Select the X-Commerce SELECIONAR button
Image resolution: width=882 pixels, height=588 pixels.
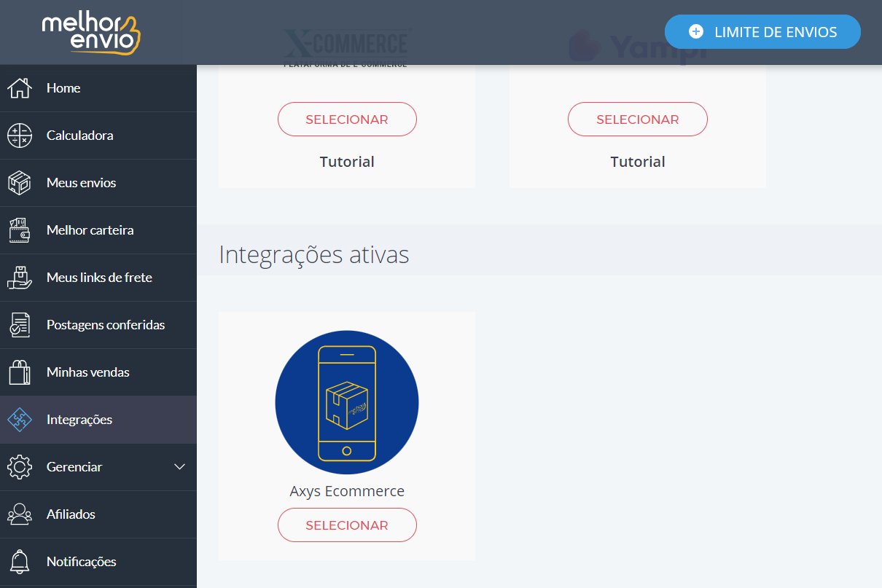[347, 119]
